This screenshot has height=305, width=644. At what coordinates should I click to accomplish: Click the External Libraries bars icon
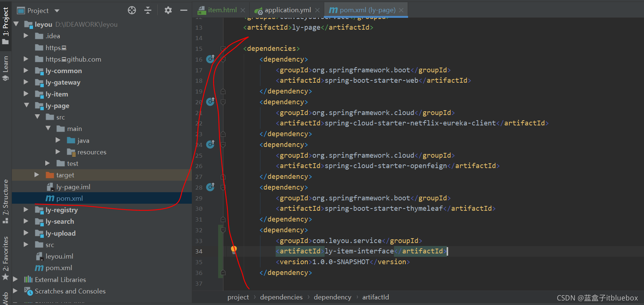29,279
